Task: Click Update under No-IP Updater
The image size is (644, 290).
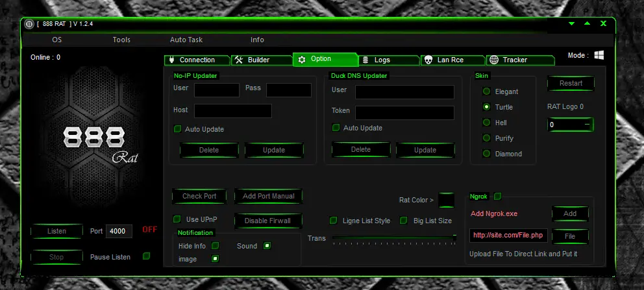Action: point(274,150)
